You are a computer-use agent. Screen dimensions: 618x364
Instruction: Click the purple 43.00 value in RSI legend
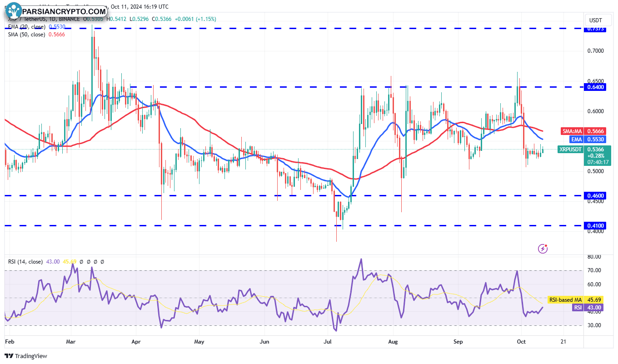53,262
